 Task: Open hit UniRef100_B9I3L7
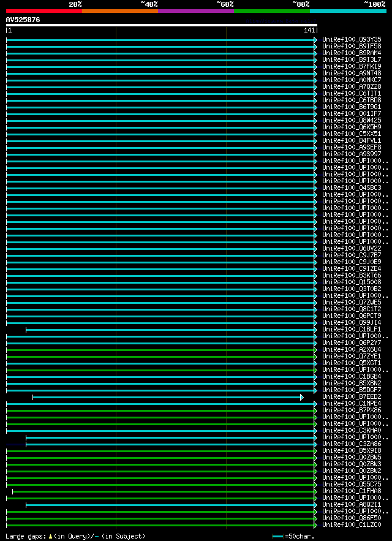click(352, 59)
